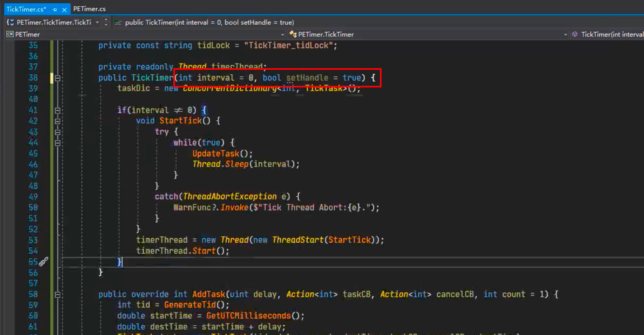The image size is (644, 335).
Task: Open the quick actions screwdriver at line 55
Action: [x=44, y=262]
